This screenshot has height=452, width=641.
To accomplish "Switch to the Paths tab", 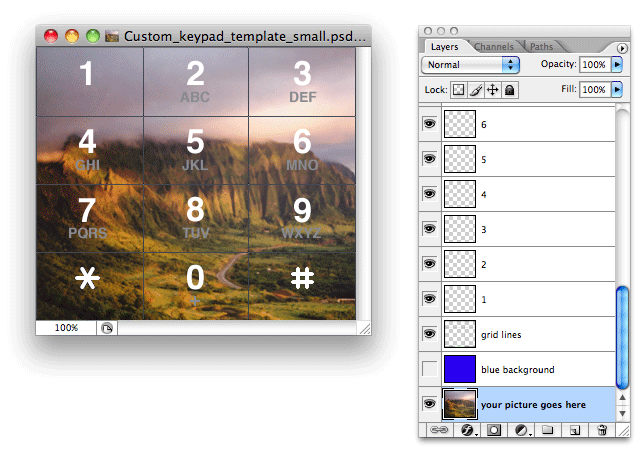I will pos(541,46).
